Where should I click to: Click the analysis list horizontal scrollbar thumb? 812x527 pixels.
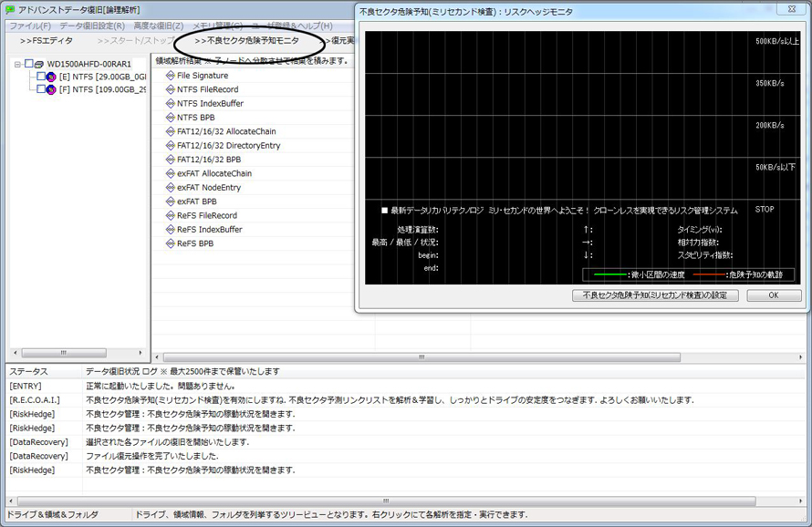pyautogui.click(x=422, y=357)
